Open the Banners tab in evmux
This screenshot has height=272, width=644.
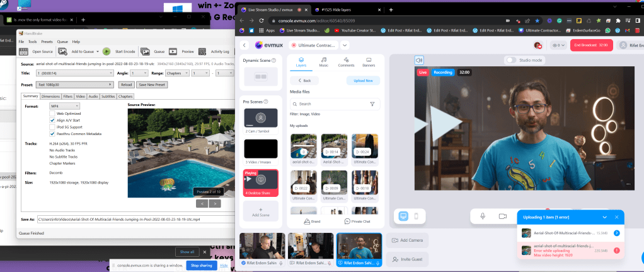coord(369,62)
